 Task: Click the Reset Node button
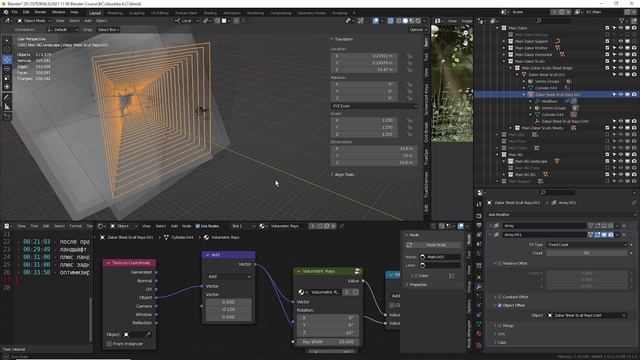point(436,245)
